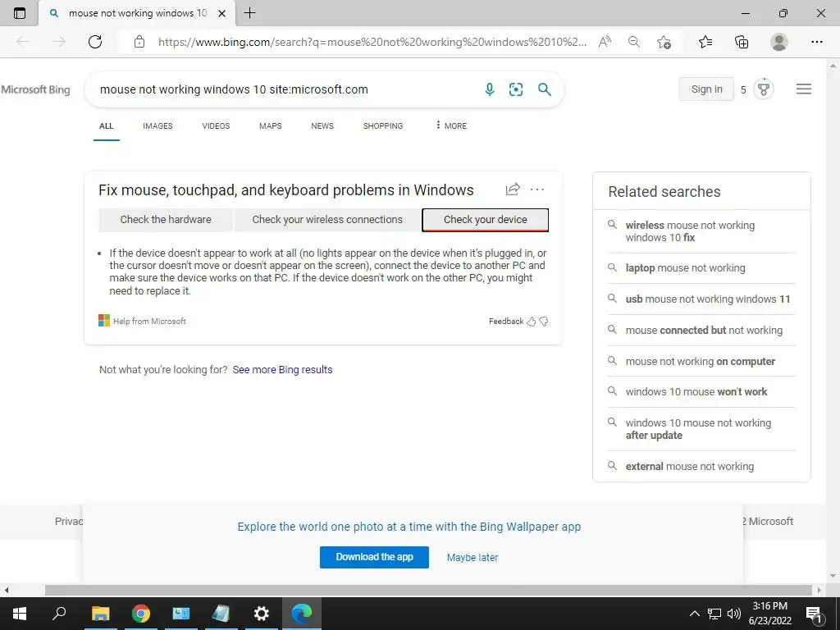The width and height of the screenshot is (840, 630).
Task: Dismiss banner with Maybe later
Action: point(472,558)
